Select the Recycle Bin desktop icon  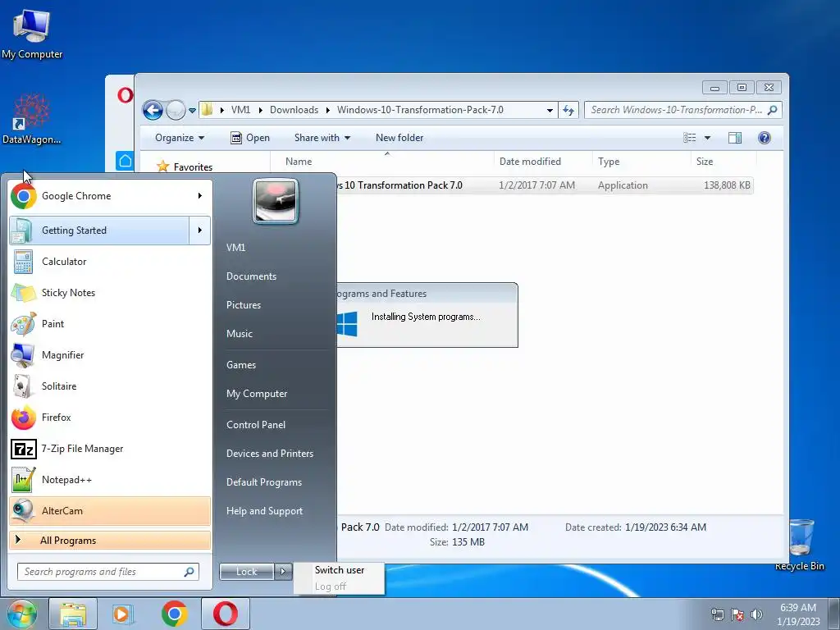pyautogui.click(x=800, y=545)
